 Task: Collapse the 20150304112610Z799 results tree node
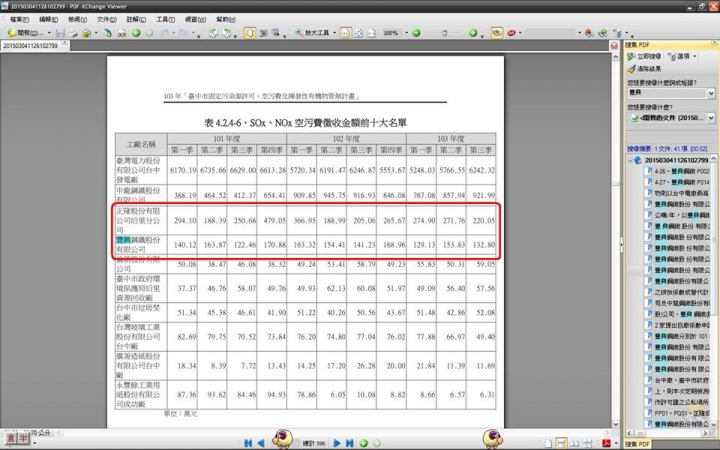(x=630, y=160)
